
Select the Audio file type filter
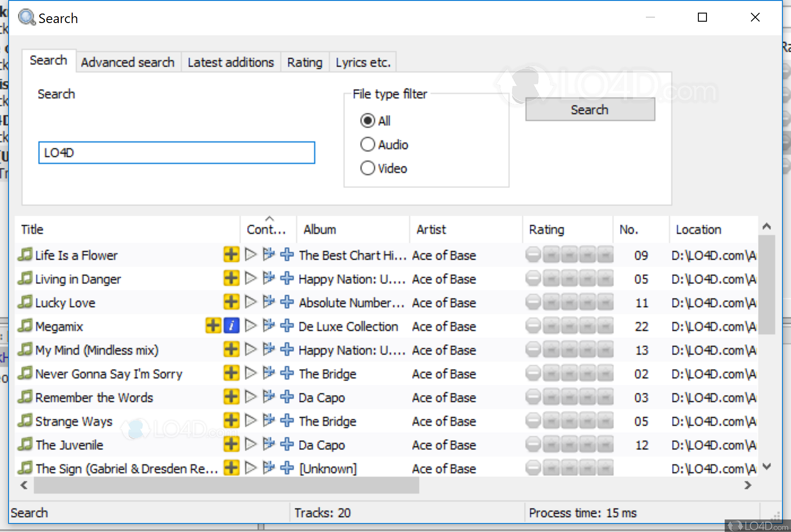click(x=367, y=145)
